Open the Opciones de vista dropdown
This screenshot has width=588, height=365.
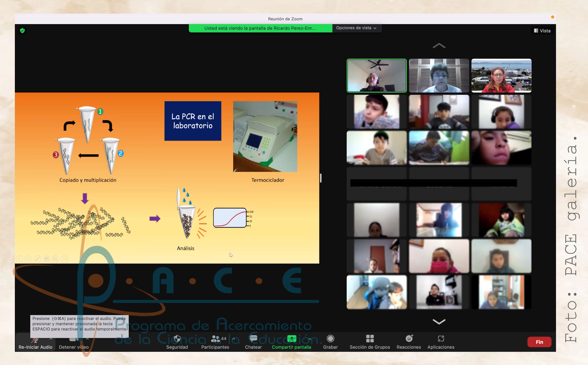(x=357, y=28)
